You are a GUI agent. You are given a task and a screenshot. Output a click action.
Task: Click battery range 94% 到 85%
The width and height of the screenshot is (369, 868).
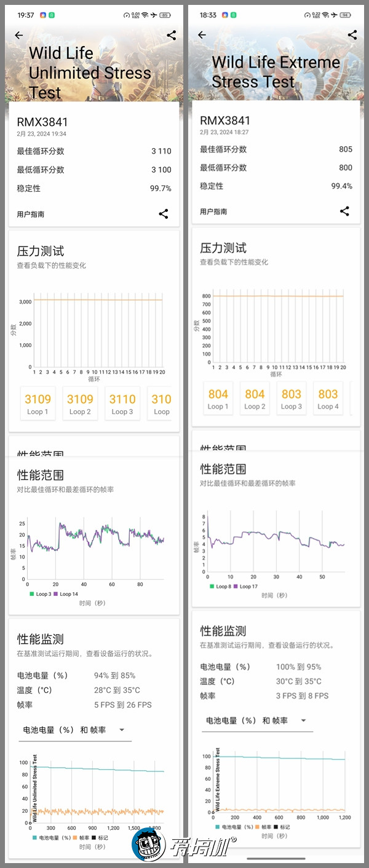coord(115,676)
